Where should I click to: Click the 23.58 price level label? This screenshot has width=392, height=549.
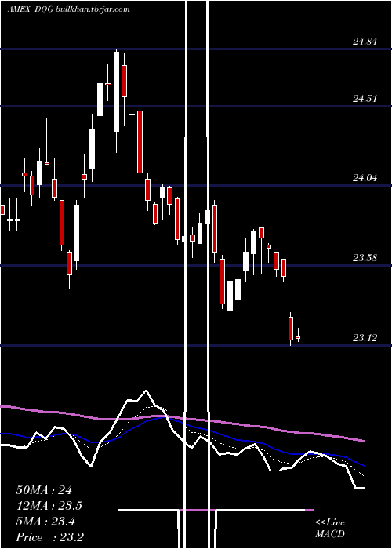[x=365, y=258]
